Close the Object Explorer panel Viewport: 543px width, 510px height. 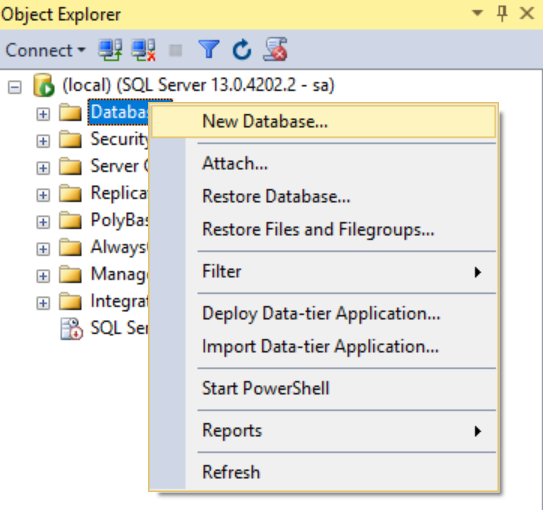527,14
